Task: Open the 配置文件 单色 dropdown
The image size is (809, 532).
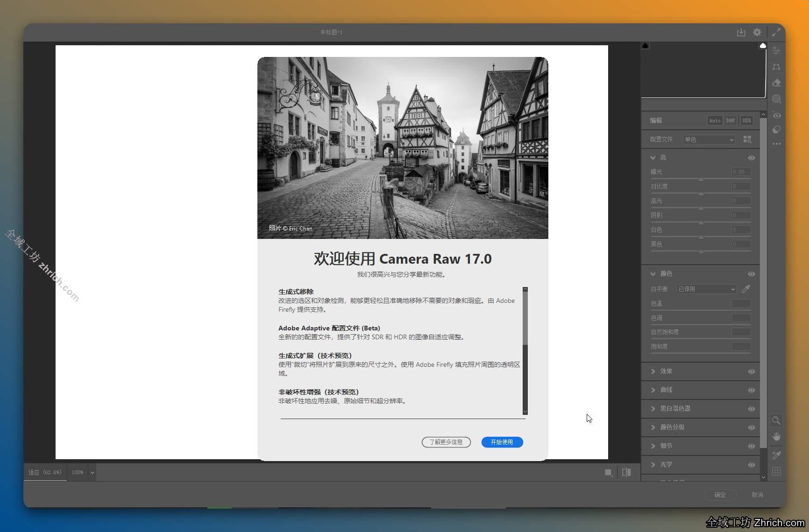Action: [x=709, y=140]
